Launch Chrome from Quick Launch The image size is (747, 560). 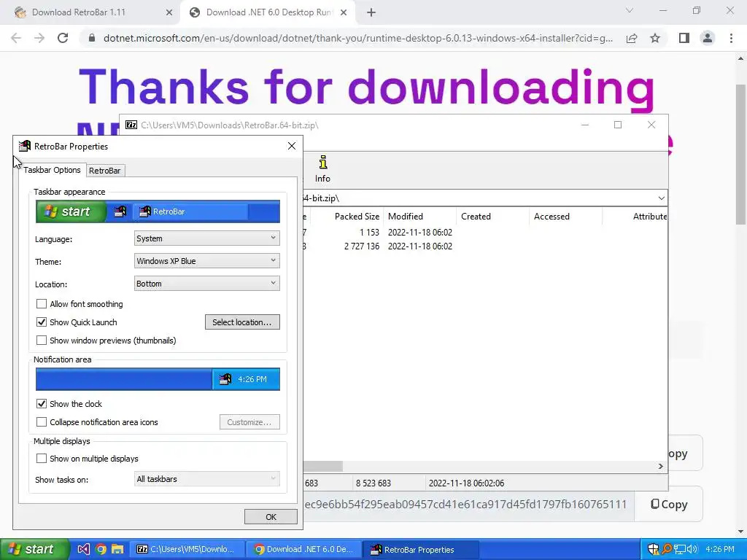(x=101, y=549)
